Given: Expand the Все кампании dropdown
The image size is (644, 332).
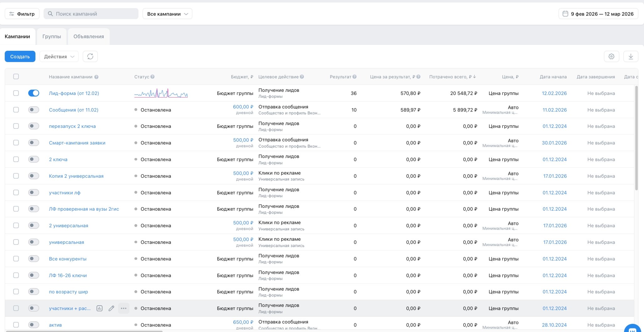Looking at the screenshot, I should pyautogui.click(x=167, y=14).
